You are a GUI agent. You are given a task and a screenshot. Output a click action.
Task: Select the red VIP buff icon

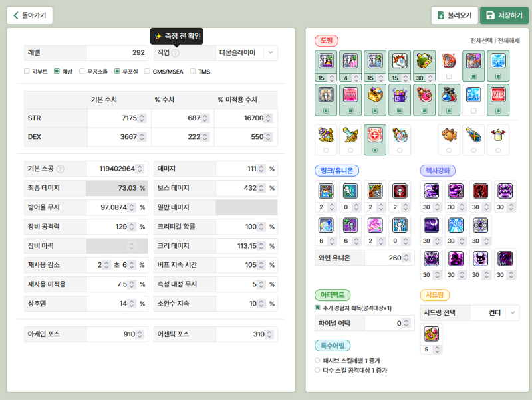497,95
